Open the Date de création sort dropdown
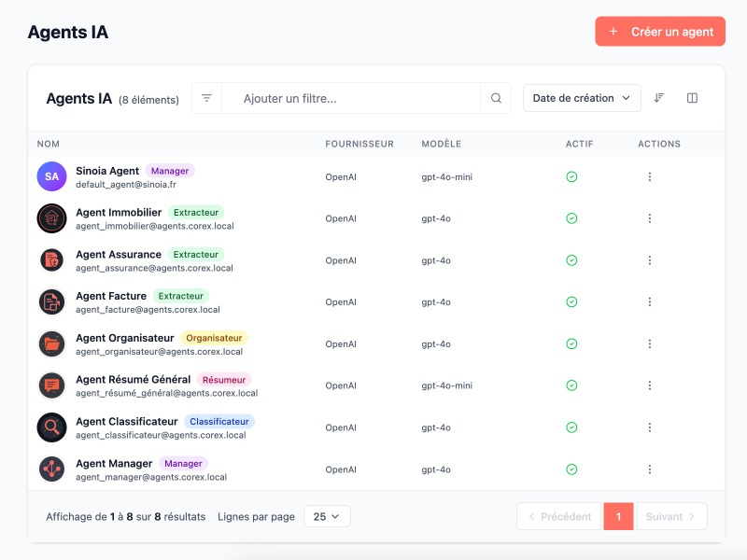 point(581,97)
